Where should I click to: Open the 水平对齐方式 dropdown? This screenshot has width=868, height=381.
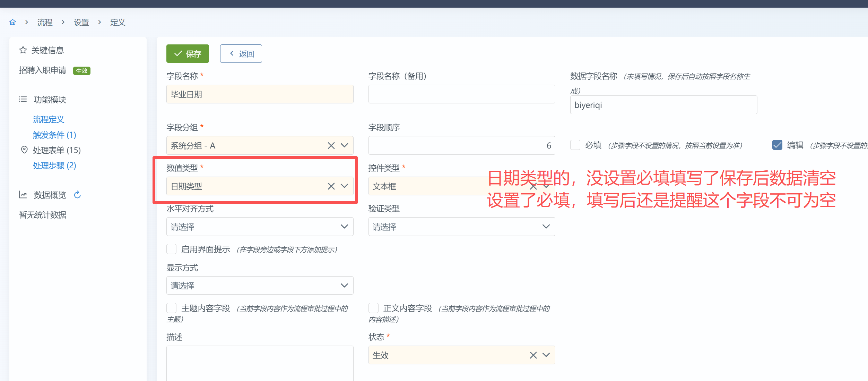(260, 227)
